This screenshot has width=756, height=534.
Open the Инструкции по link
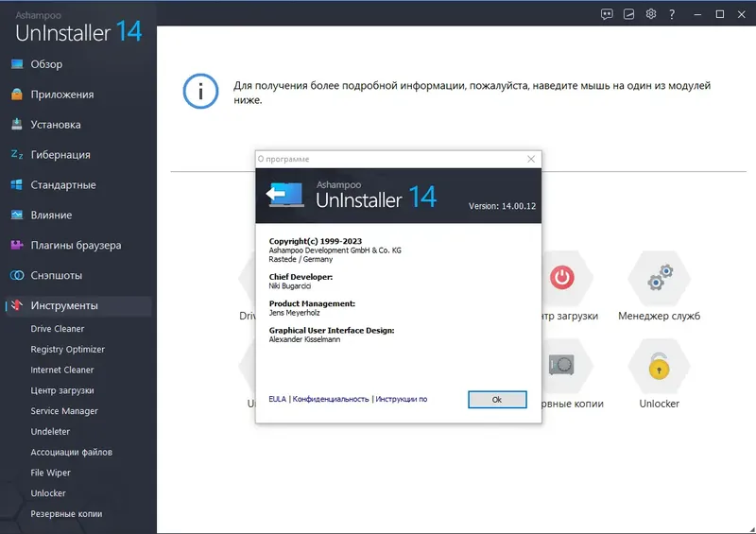point(401,399)
